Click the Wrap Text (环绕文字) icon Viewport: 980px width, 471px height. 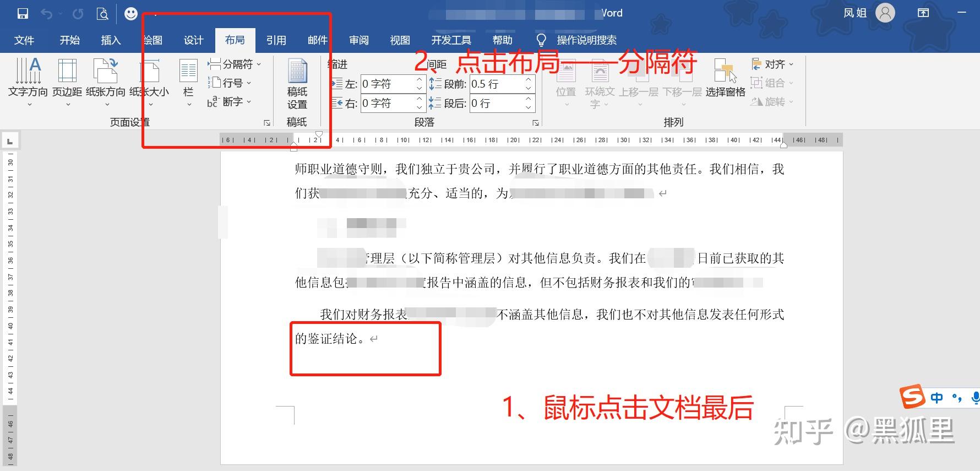coord(600,84)
